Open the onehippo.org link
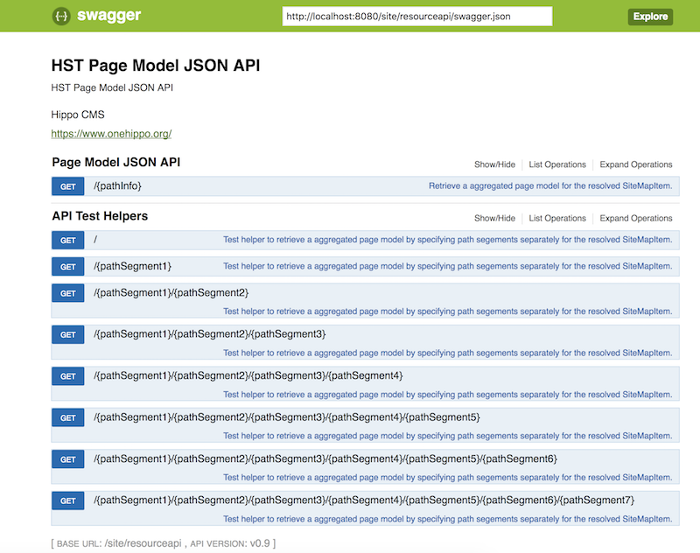 coord(111,133)
